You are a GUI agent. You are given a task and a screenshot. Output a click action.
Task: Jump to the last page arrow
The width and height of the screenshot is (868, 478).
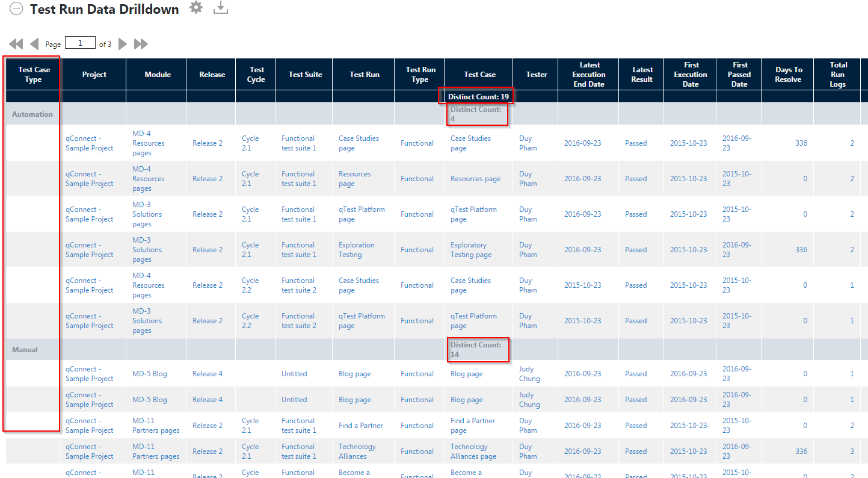(141, 44)
